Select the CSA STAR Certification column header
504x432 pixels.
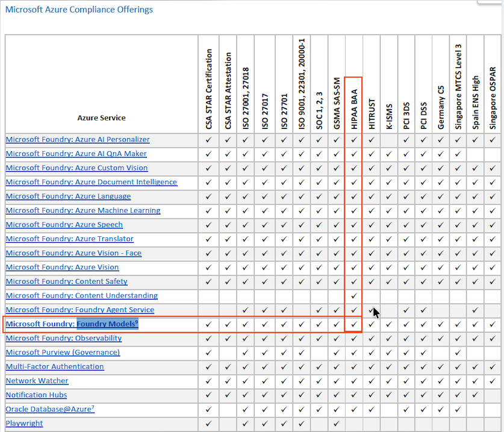[x=208, y=89]
